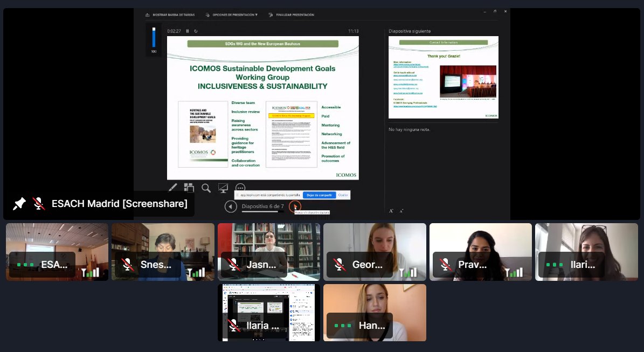Click speaking dots indicator on ESA... tile
This screenshot has height=352, width=644.
tap(25, 265)
